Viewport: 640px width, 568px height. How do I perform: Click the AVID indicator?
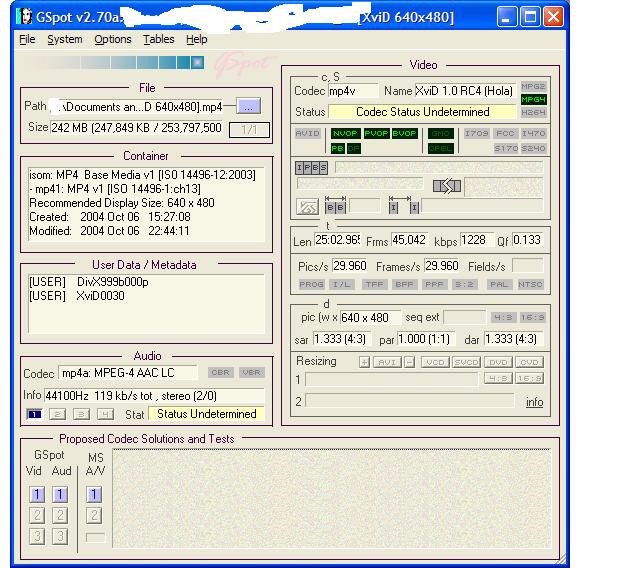[308, 133]
